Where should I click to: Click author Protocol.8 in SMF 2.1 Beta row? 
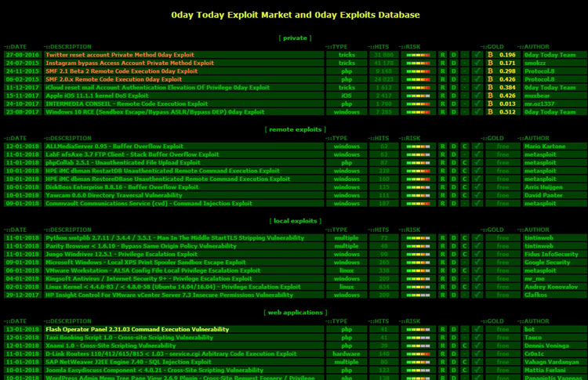tap(539, 71)
